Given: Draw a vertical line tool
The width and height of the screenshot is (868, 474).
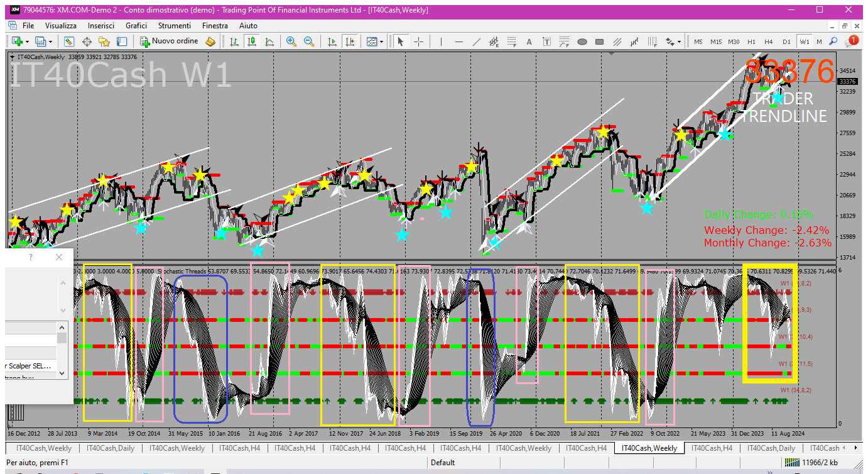Looking at the screenshot, I should (442, 41).
